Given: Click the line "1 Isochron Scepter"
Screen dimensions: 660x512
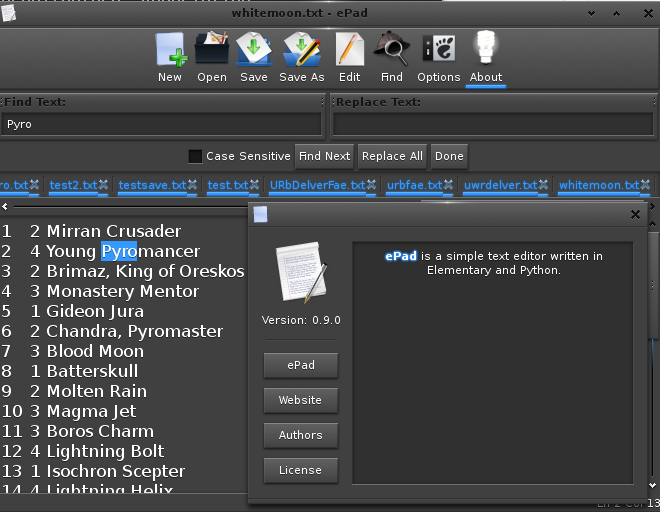Looking at the screenshot, I should click(x=107, y=471).
